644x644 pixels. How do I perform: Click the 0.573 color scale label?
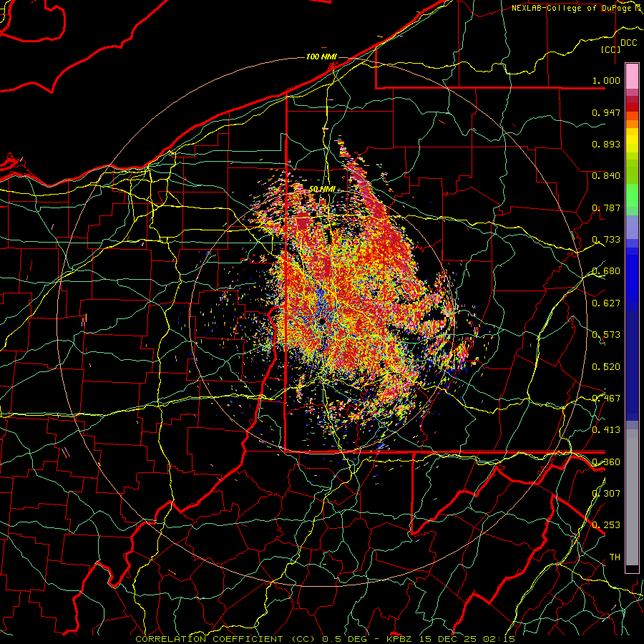coord(606,335)
